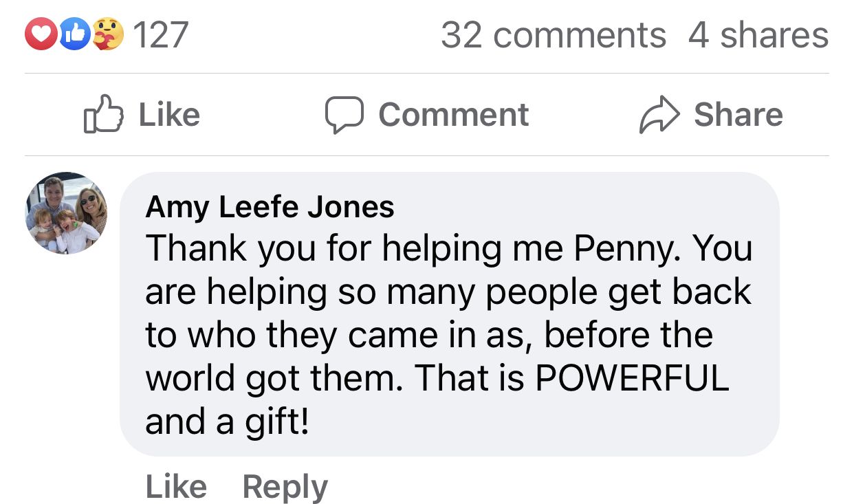Click the word POWERFUL in the comment
854x504 pixels.
[632, 379]
